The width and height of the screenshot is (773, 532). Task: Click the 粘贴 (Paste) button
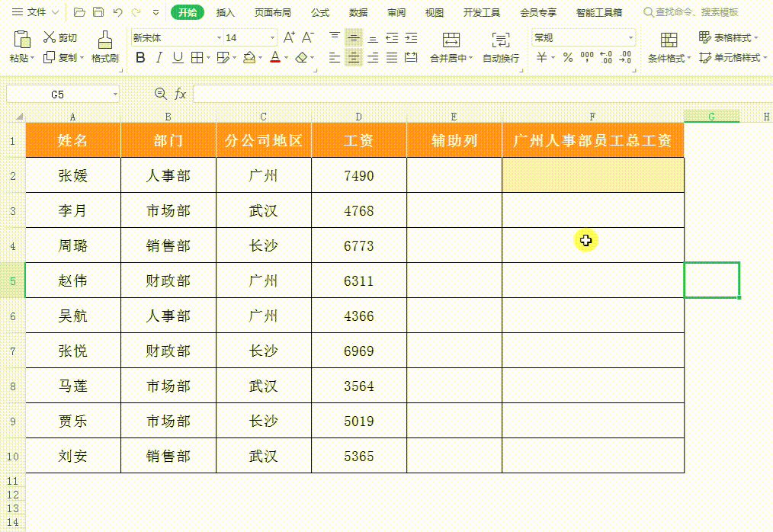pos(21,47)
